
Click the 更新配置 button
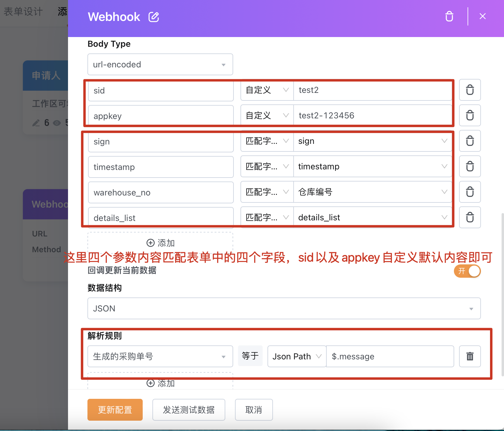click(115, 410)
